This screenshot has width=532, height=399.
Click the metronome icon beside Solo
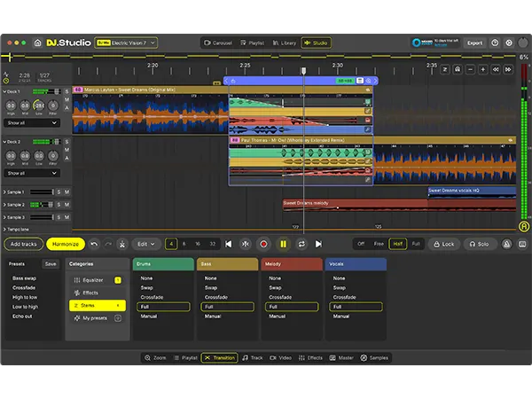click(507, 244)
